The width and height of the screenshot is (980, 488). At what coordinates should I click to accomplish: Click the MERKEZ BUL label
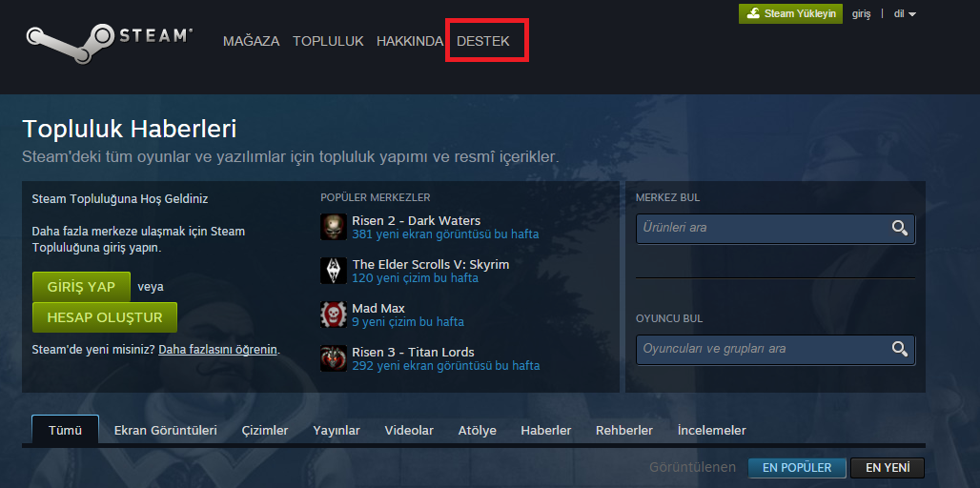(667, 197)
